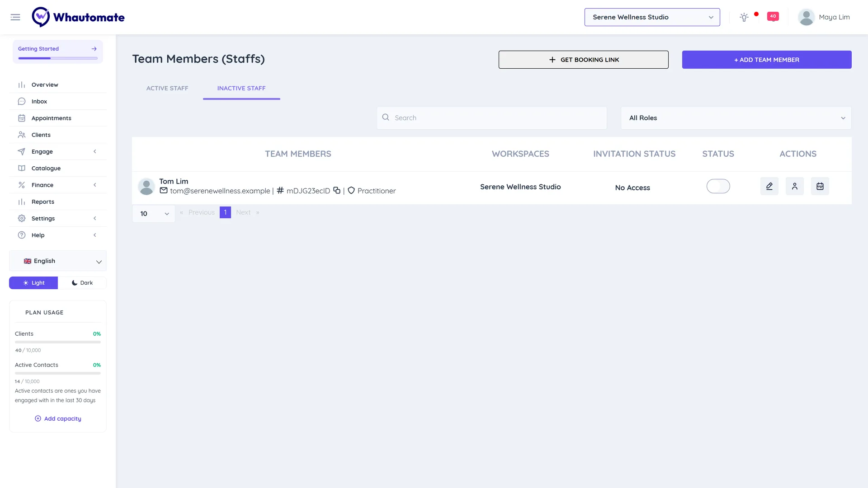
Task: Open the All Roles filter dropdown
Action: (x=736, y=118)
